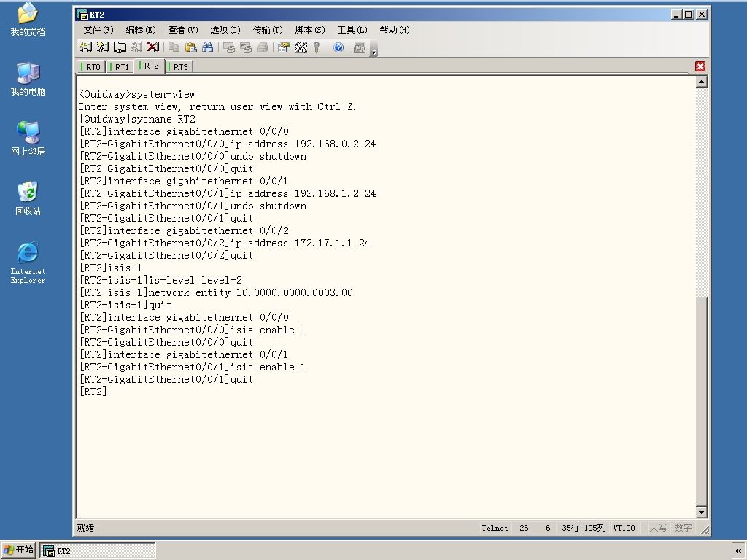Open Session Options from the toolbar
Image resolution: width=747 pixels, height=560 pixels.
[x=284, y=47]
